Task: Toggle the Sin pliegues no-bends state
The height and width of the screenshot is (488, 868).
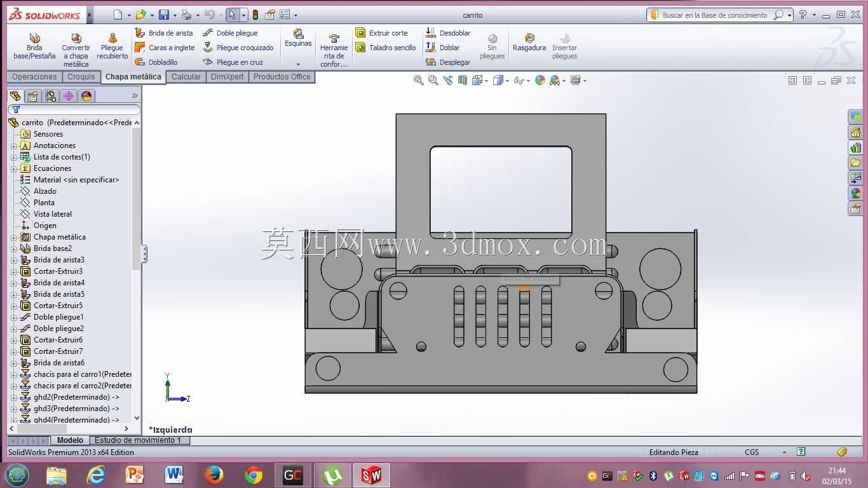Action: [492, 46]
